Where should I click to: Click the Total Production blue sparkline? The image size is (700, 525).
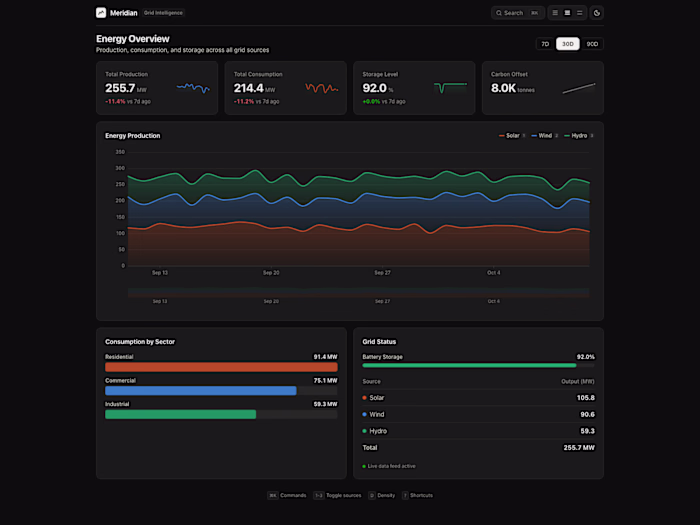point(193,88)
